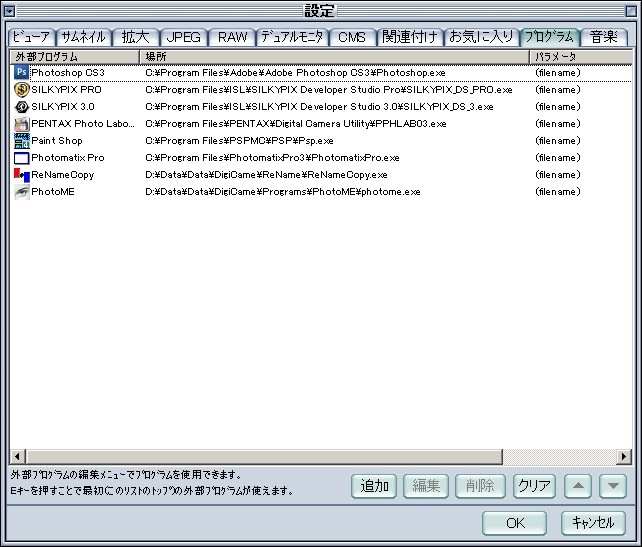Select the Paint Shop entry name
This screenshot has height=547, width=642.
point(57,141)
